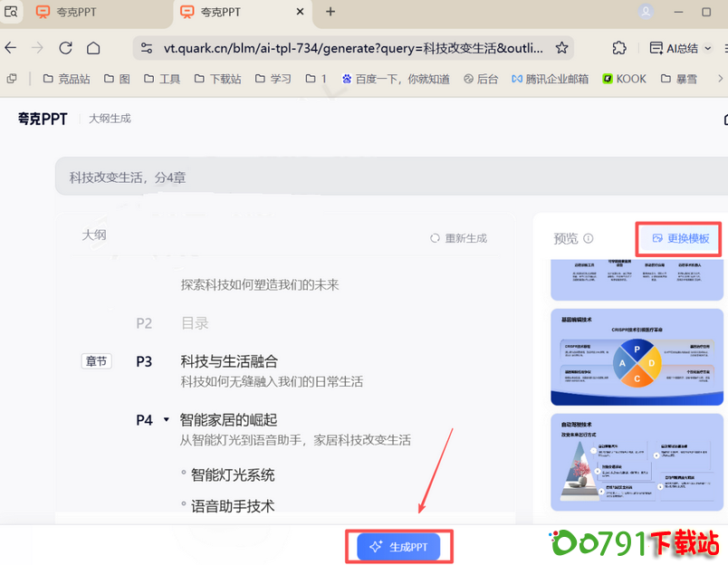Select subtitle 科技如何无缝融入我们的日常生活

click(x=272, y=381)
